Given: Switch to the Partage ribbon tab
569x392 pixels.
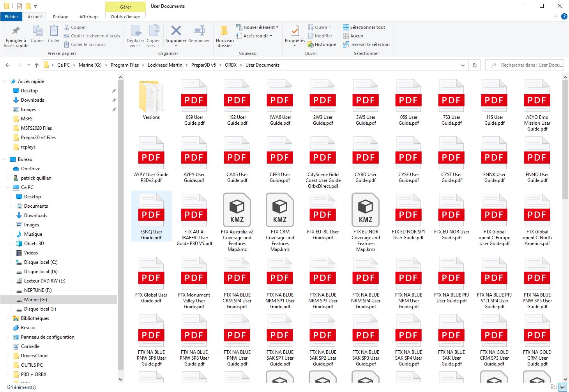Looking at the screenshot, I should 60,17.
